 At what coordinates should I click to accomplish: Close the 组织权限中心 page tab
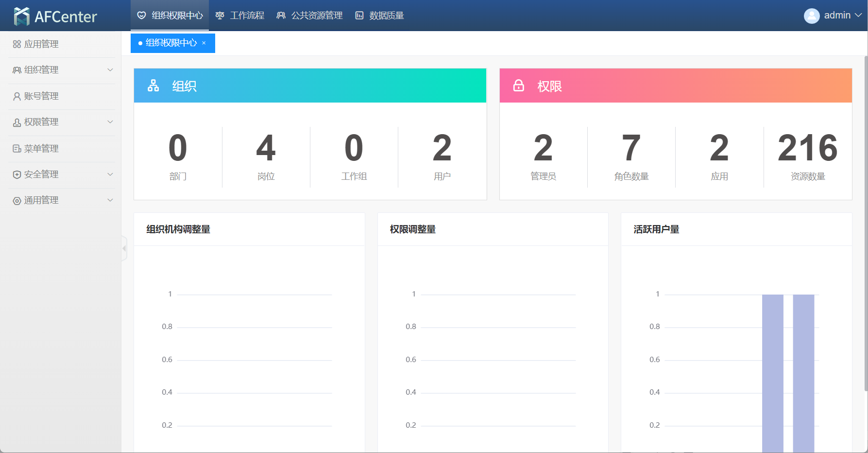point(204,43)
